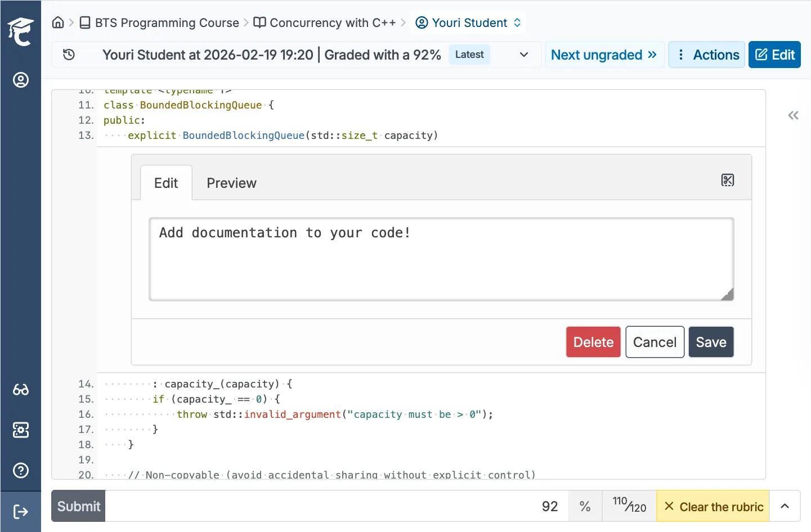
Task: Expand the rubric panel chevron
Action: pos(785,506)
